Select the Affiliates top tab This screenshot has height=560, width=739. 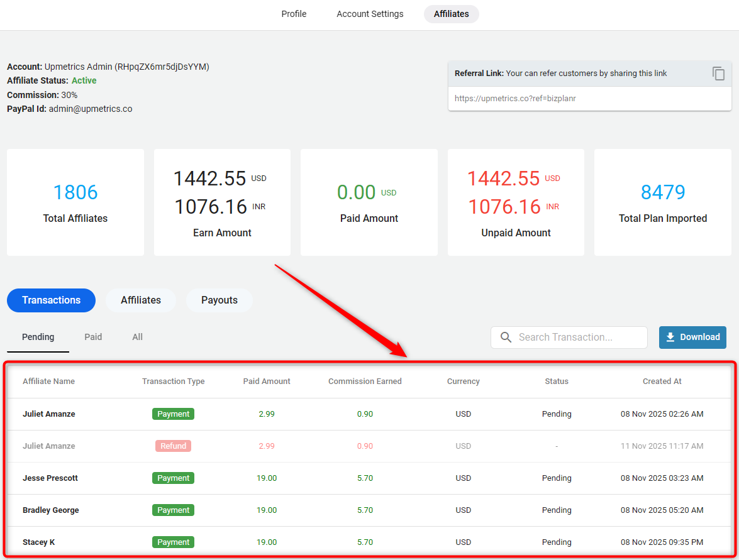(x=451, y=14)
